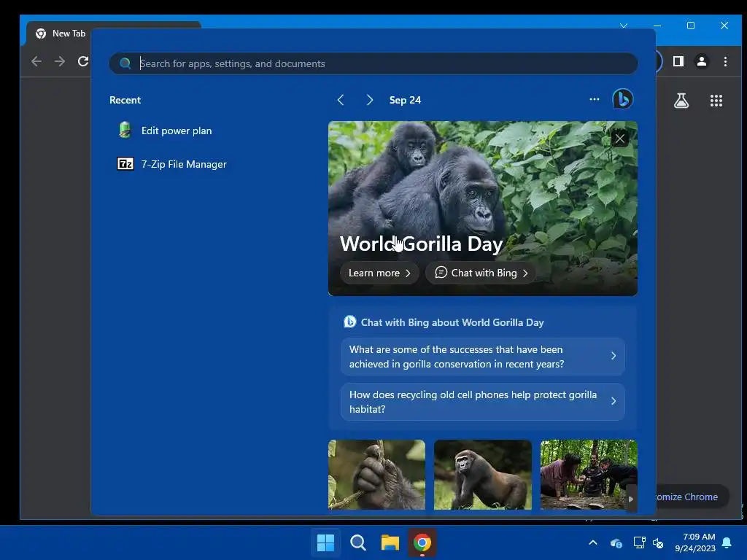Viewport: 747px width, 560px height.
Task: Open the Windows Start menu
Action: [326, 542]
